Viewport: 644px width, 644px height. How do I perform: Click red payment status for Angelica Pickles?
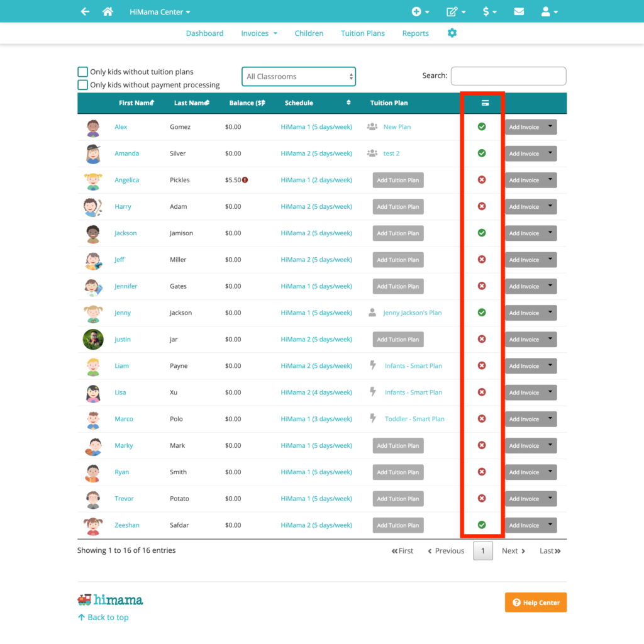(482, 179)
